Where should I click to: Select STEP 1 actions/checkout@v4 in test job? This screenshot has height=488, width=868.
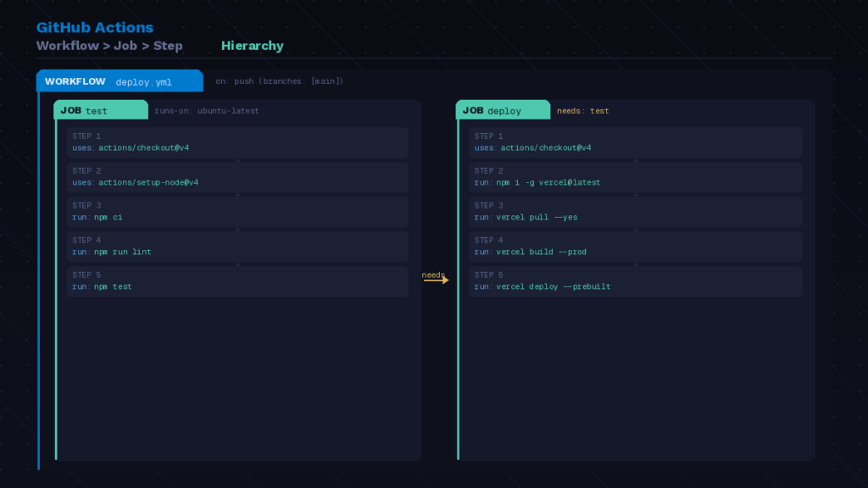pyautogui.click(x=237, y=141)
